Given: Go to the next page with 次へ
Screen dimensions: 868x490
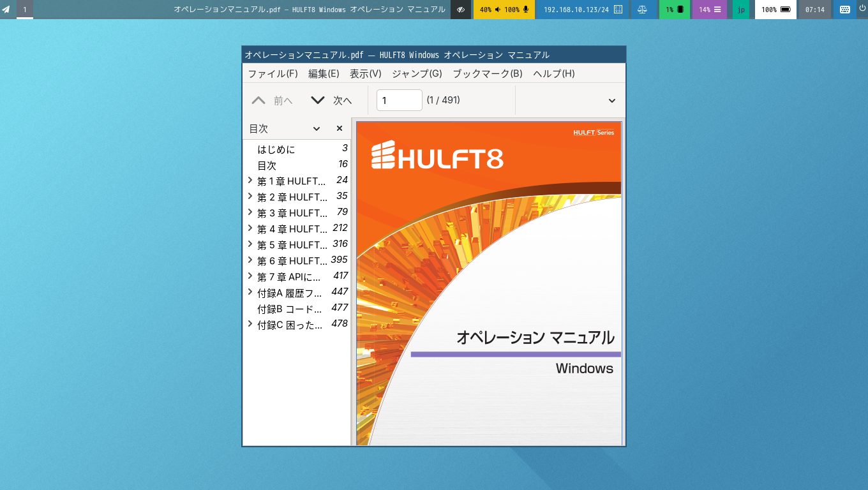Looking at the screenshot, I should click(x=331, y=100).
